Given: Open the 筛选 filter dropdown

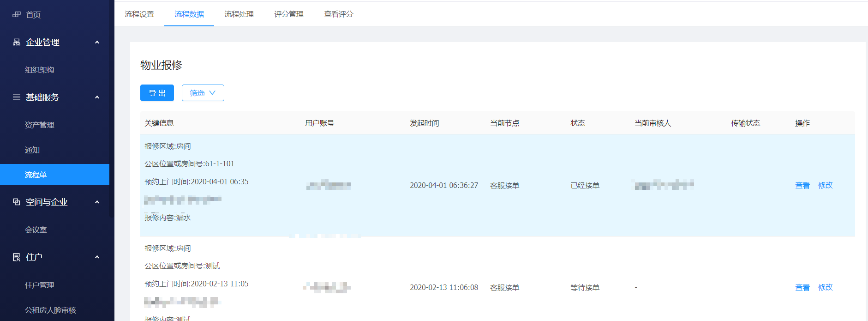Looking at the screenshot, I should pyautogui.click(x=203, y=93).
